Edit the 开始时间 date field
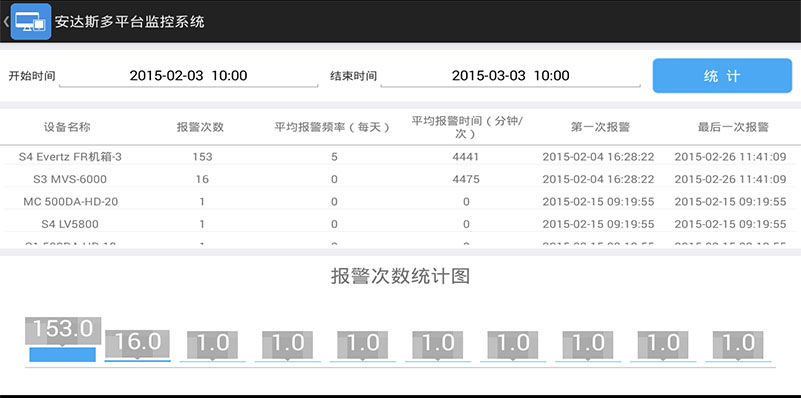 point(189,76)
